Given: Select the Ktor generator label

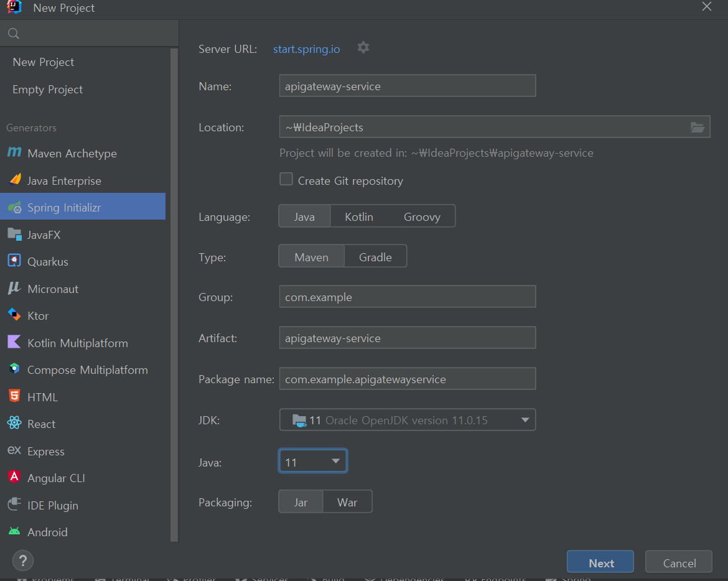Looking at the screenshot, I should [x=38, y=316].
